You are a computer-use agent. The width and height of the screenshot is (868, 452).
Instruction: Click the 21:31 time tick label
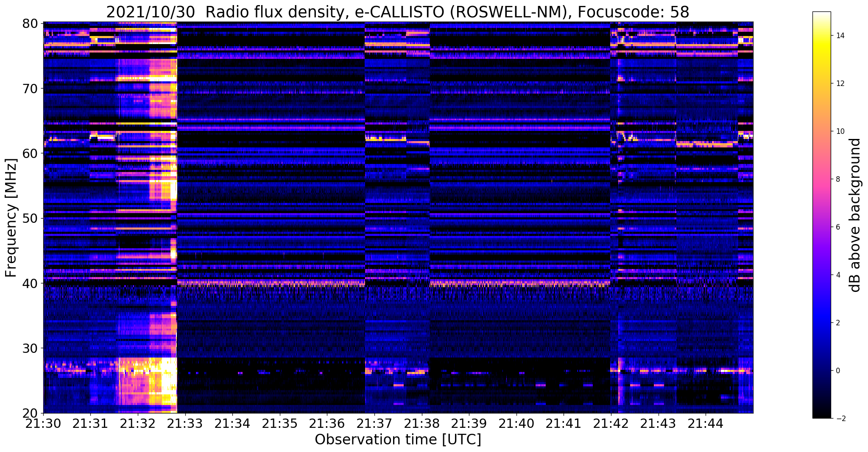[x=90, y=423]
